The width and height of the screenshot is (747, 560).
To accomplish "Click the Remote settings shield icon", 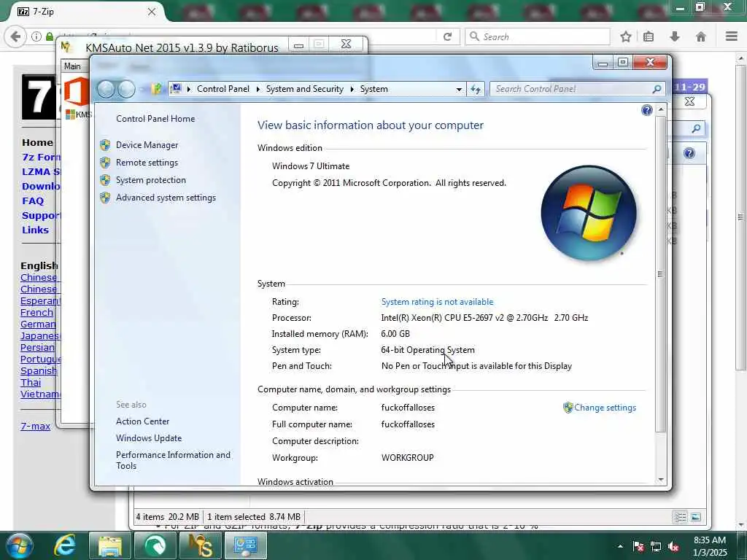I will tap(105, 163).
